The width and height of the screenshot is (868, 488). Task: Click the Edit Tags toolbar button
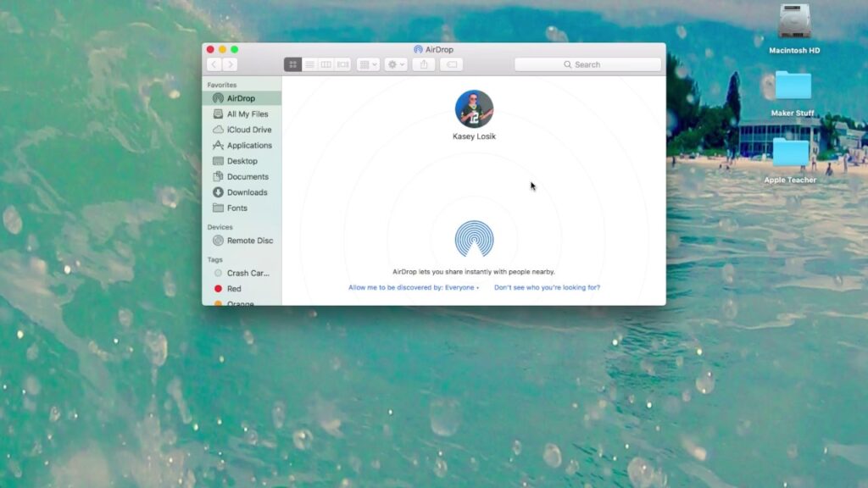[x=451, y=64]
